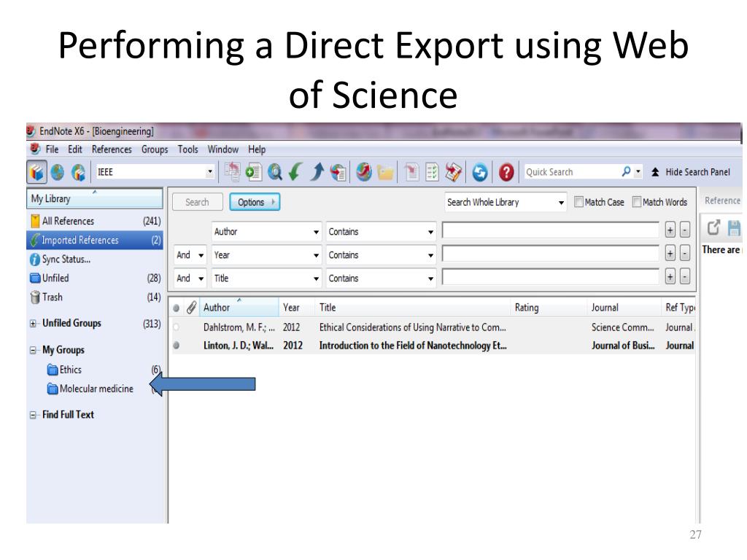747x560 pixels.
Task: Open Online Search magnifier globe icon
Action: tap(274, 172)
